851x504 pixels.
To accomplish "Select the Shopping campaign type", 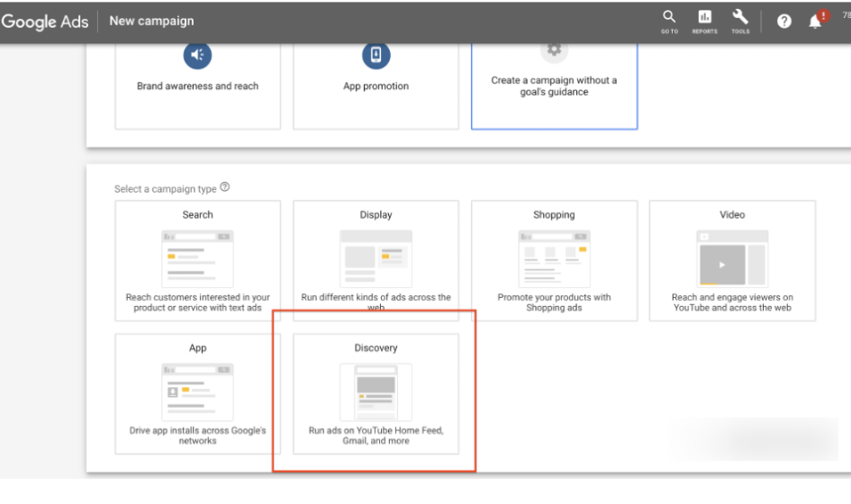I will click(554, 261).
